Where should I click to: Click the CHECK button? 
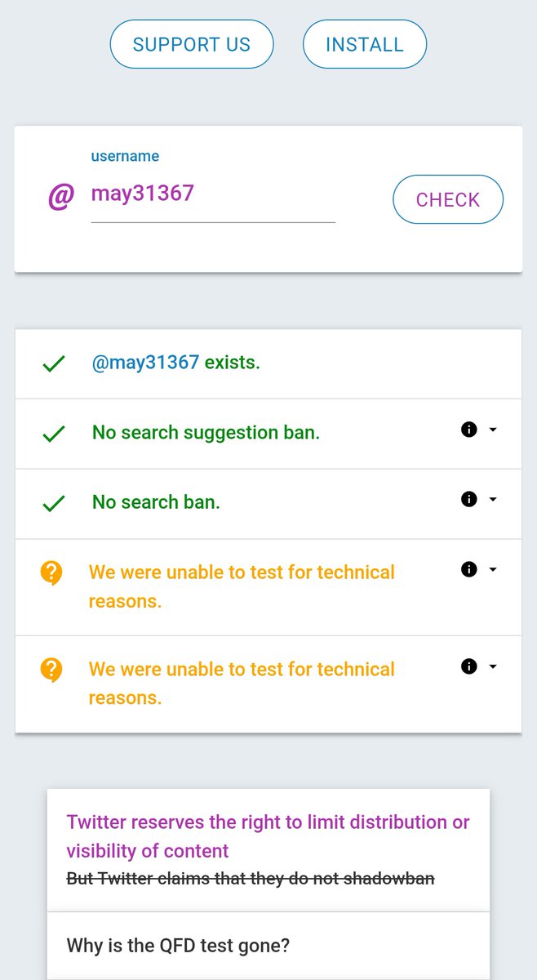448,199
